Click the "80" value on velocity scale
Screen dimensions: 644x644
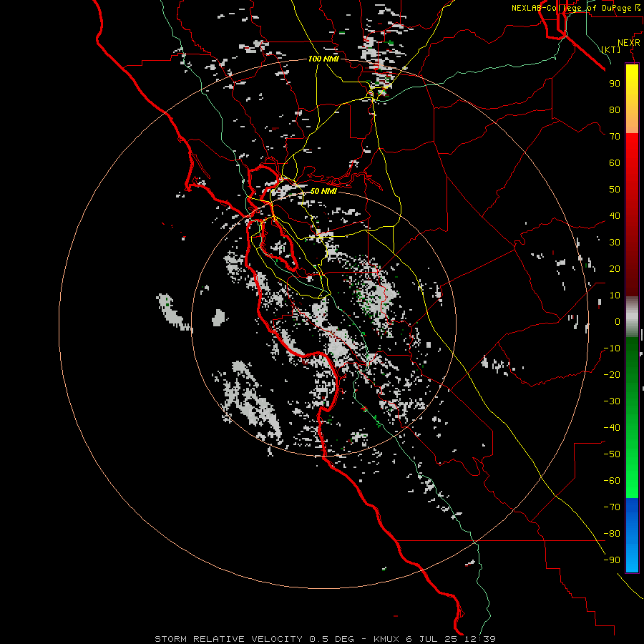tap(615, 109)
